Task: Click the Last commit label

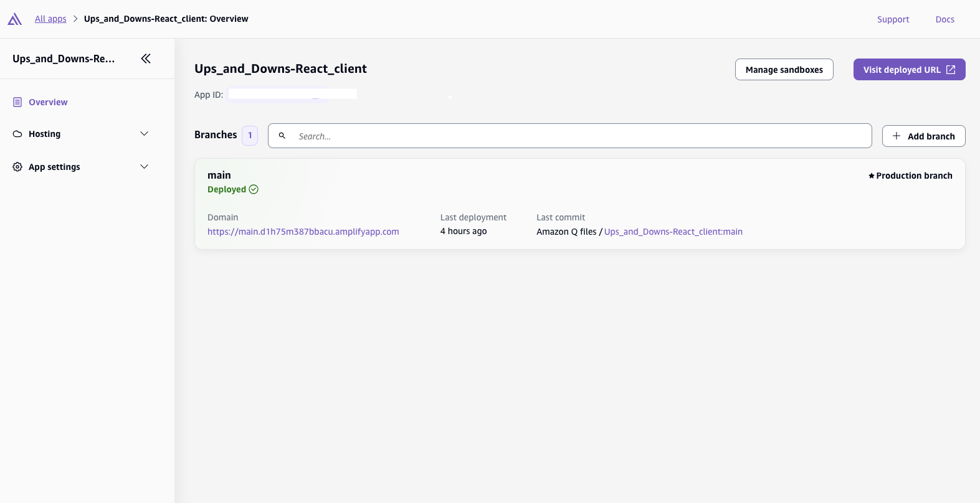Action: pyautogui.click(x=561, y=217)
